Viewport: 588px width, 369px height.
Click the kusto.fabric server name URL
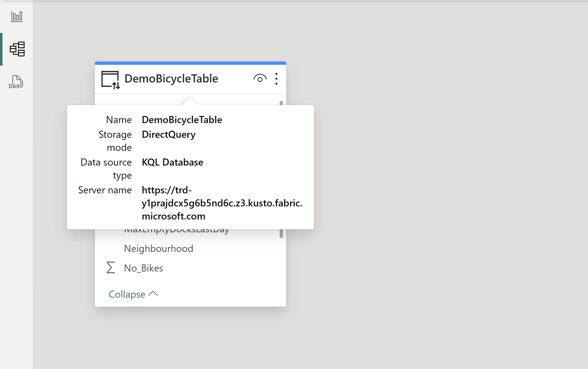point(222,203)
